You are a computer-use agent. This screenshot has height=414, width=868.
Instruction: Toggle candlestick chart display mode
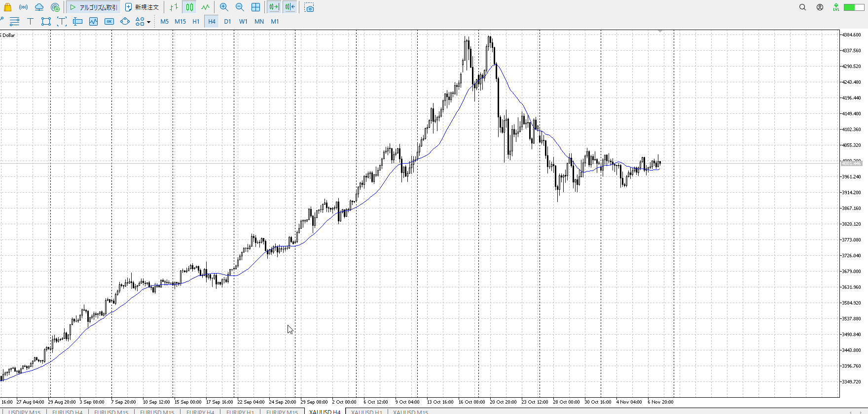189,7
